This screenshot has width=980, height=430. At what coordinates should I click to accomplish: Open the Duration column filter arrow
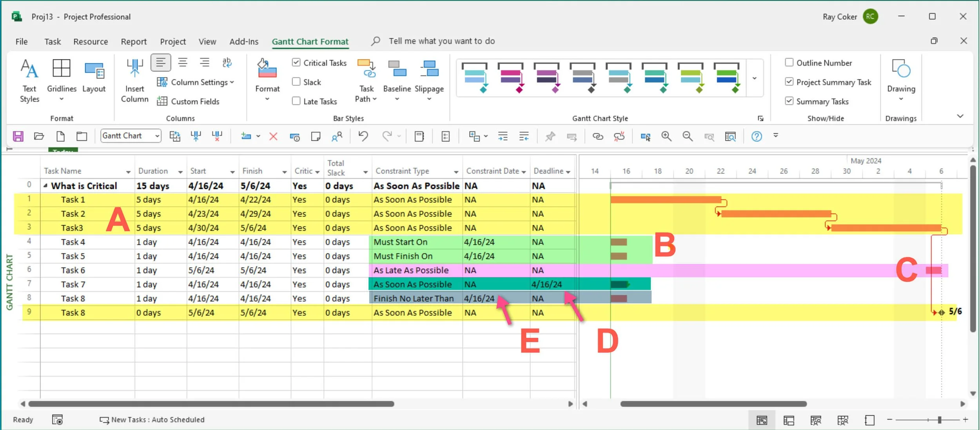pos(180,172)
